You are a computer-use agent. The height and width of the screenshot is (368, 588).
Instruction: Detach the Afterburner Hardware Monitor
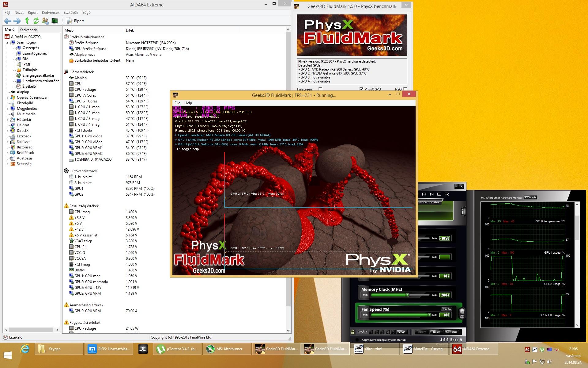point(530,197)
